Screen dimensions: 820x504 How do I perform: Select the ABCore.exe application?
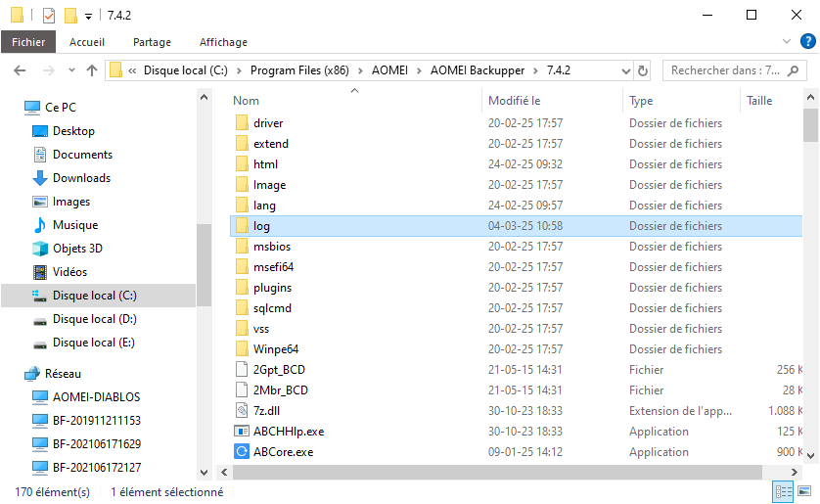283,452
